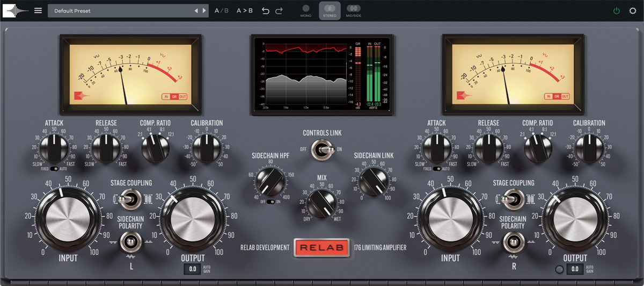The height and width of the screenshot is (286, 644).
Task: Click the right stage coupling transformer icon
Action: 531,199
